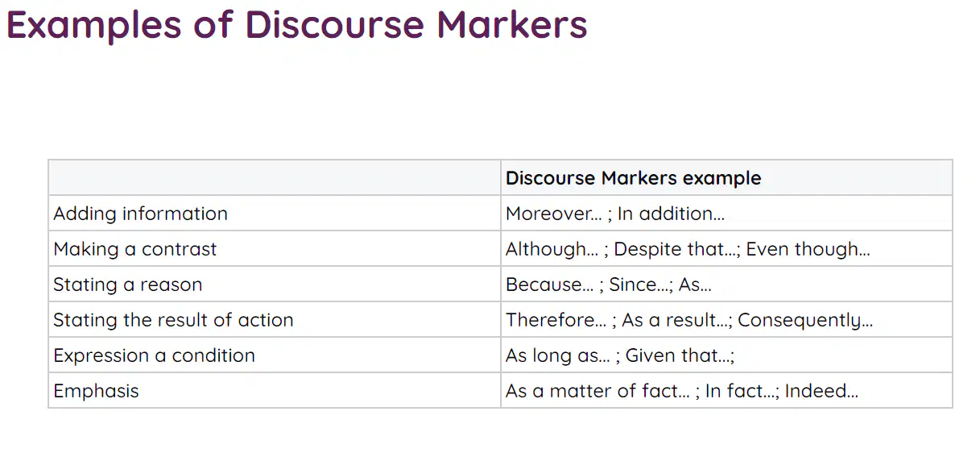
Task: Select the 'Emphasis' row label
Action: (275, 390)
